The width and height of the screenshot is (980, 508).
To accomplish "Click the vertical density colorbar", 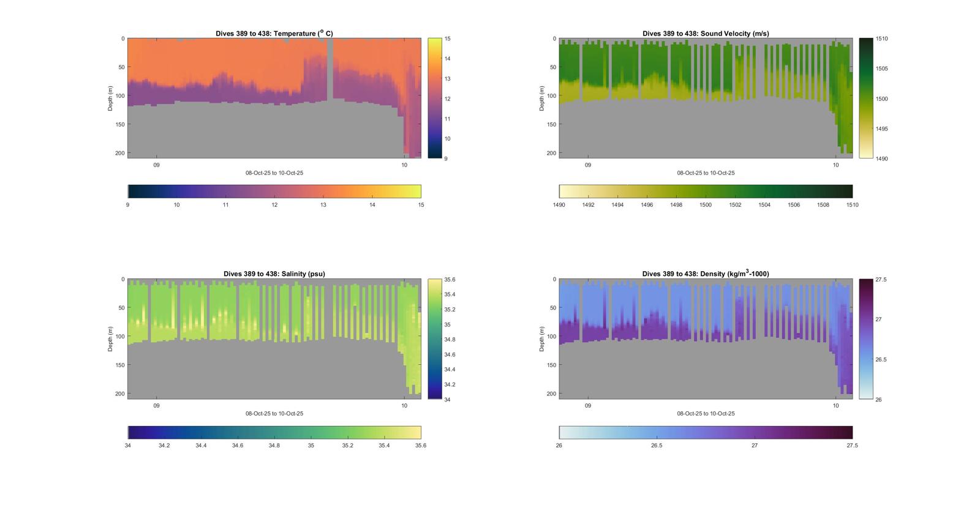I will click(x=865, y=338).
